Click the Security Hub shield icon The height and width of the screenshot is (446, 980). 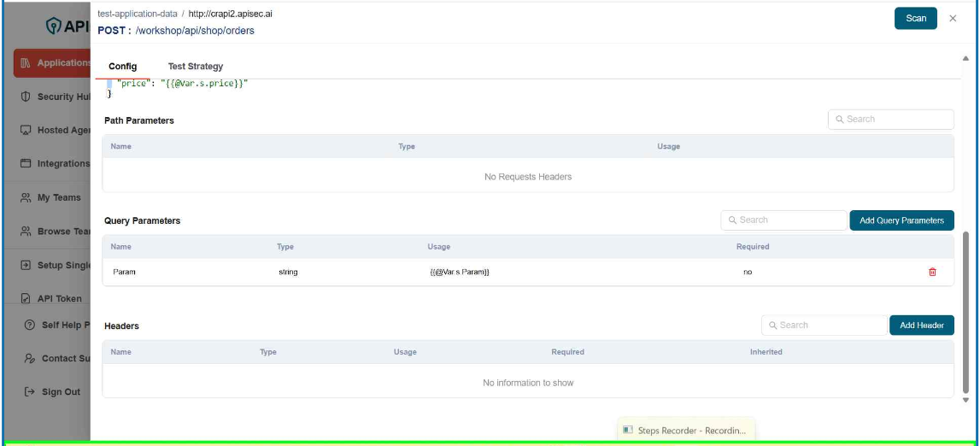pos(26,97)
